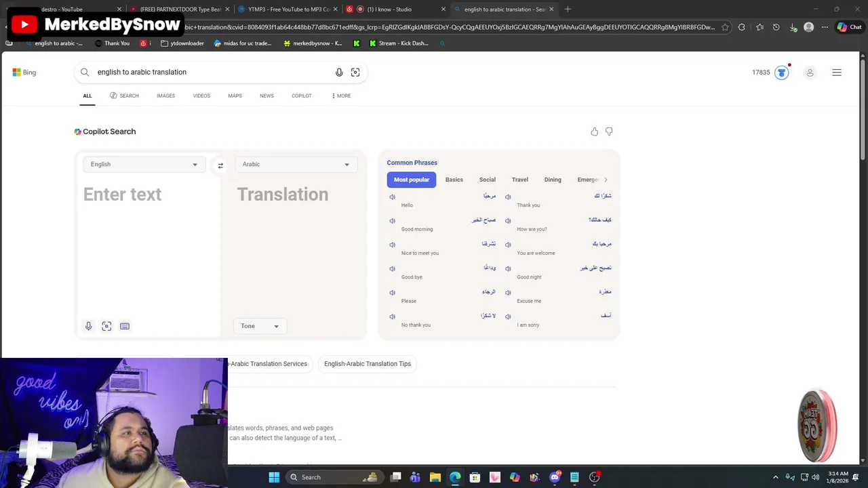Open Copilot Chat button in toolbar
The height and width of the screenshot is (488, 868).
tap(849, 27)
